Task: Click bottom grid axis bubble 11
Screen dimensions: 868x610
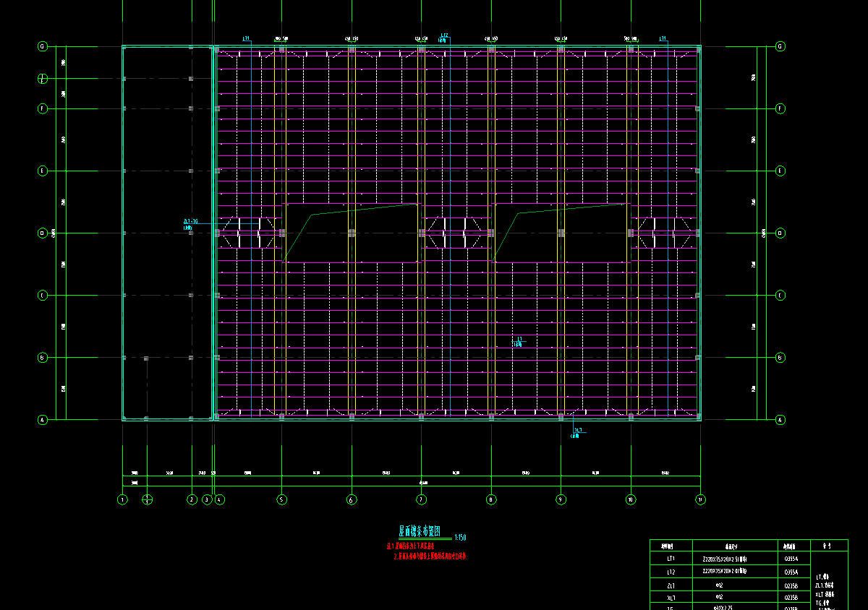Action: click(700, 499)
